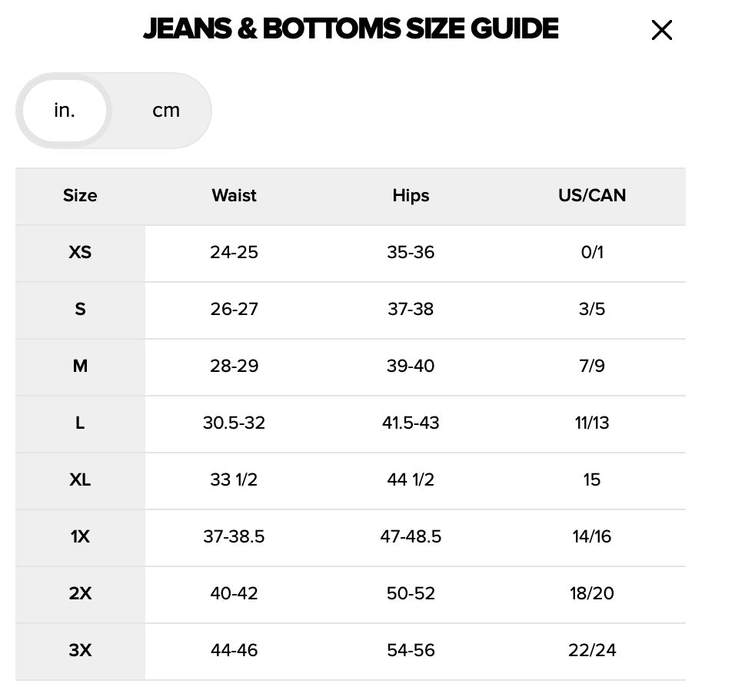The height and width of the screenshot is (700, 735).
Task: Click the US/CAN column header
Action: coord(592,196)
